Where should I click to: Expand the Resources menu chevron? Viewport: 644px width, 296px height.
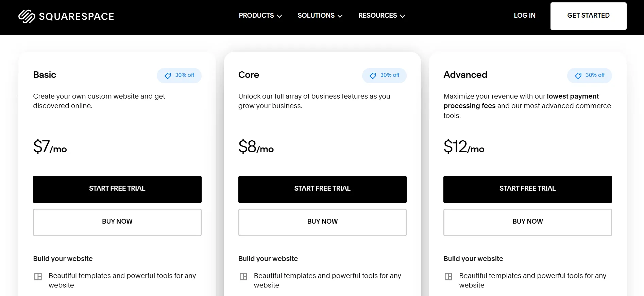[x=403, y=16]
